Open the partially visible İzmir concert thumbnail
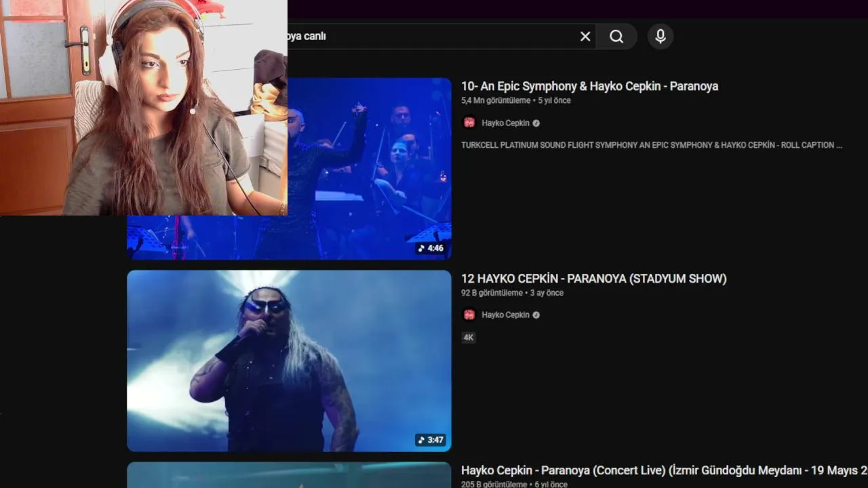Image resolution: width=868 pixels, height=488 pixels. pos(289,475)
